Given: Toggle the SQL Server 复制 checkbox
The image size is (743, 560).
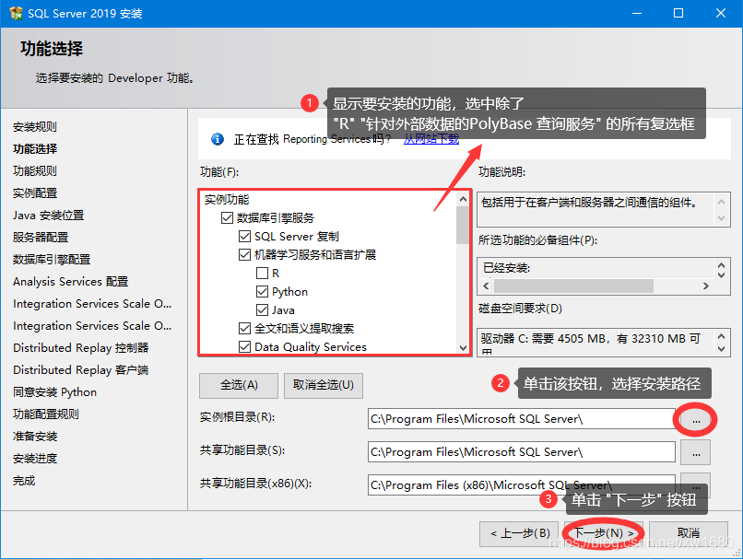Looking at the screenshot, I should click(x=244, y=236).
